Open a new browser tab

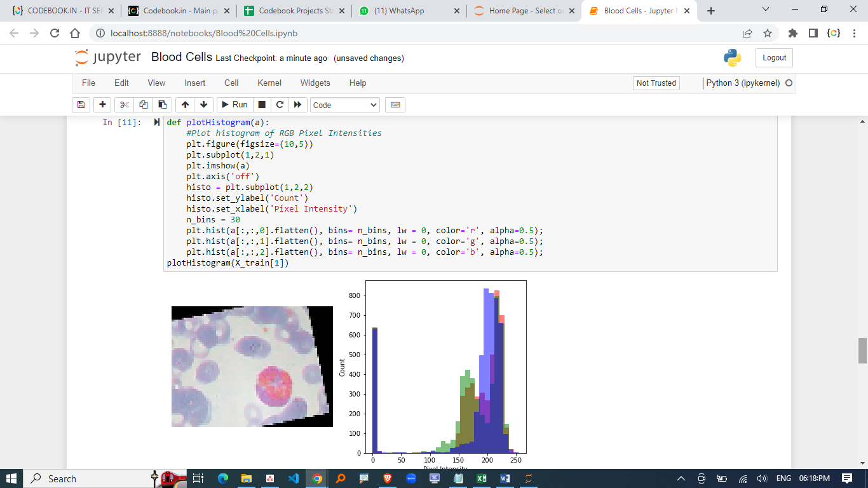click(x=711, y=11)
